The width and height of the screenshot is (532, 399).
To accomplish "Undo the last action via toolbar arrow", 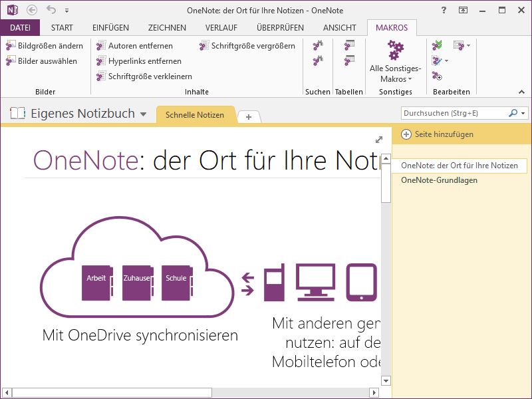I will click(51, 10).
